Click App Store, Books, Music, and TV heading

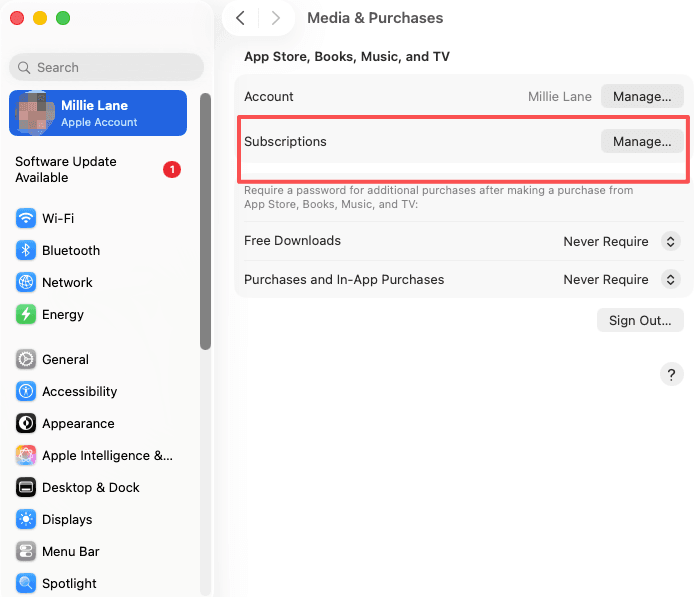pos(347,57)
